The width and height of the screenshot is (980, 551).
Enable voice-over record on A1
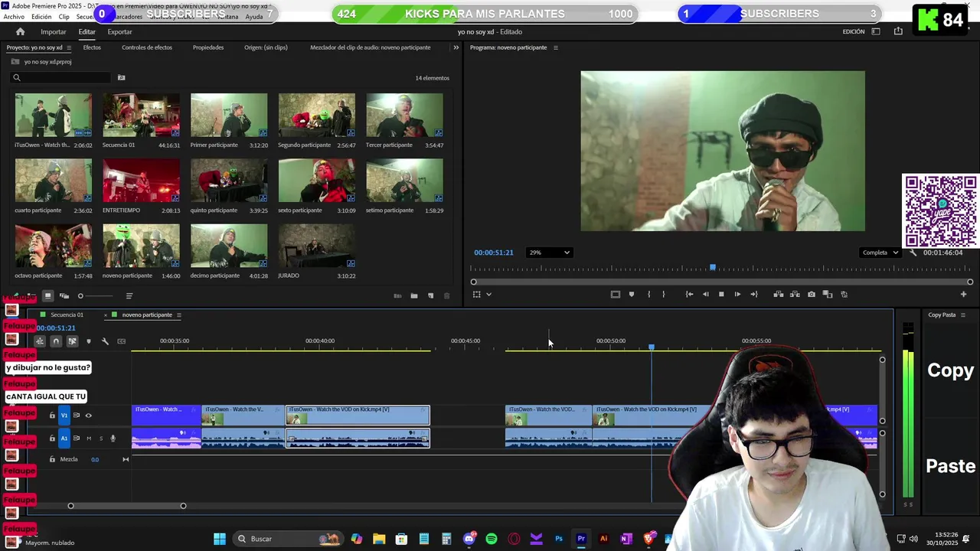(x=113, y=439)
